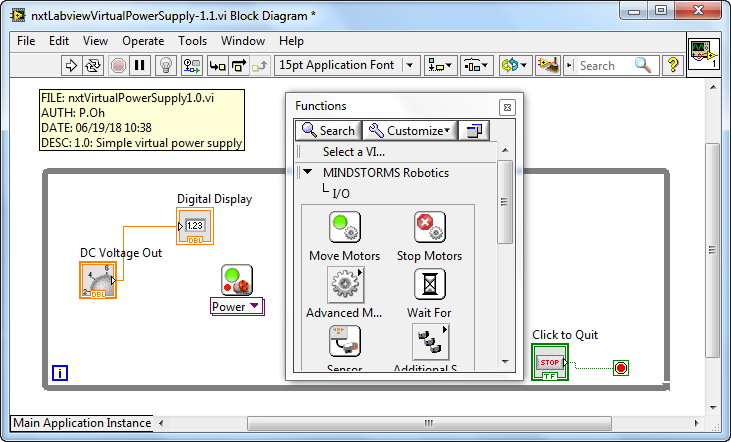Open the Tools menu
This screenshot has width=731, height=442.
pyautogui.click(x=193, y=41)
